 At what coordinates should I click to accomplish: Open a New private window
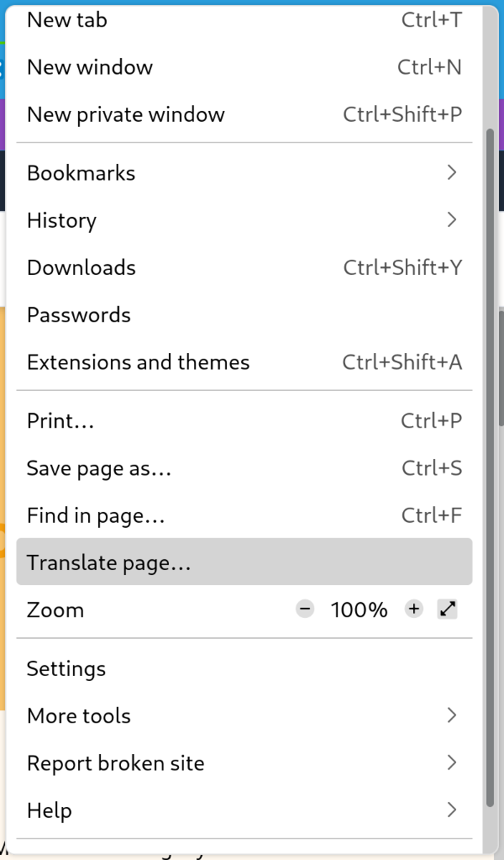coord(126,114)
